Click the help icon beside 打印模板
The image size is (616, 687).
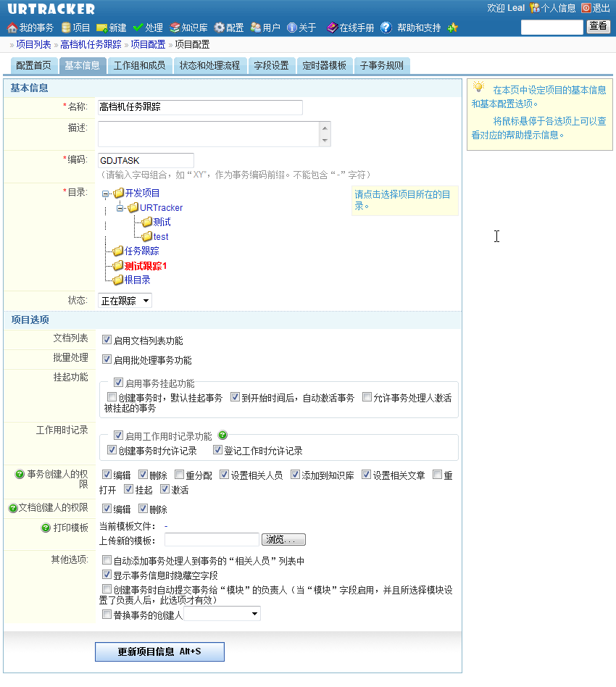point(46,528)
